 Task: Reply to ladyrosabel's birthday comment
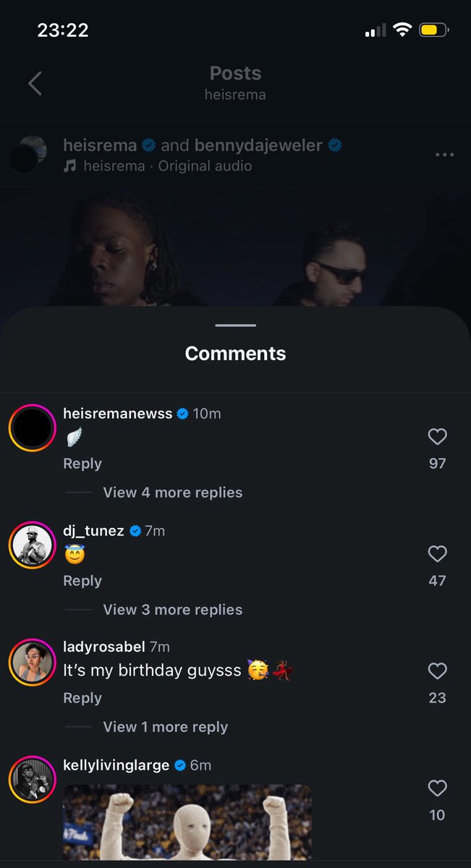tap(82, 698)
